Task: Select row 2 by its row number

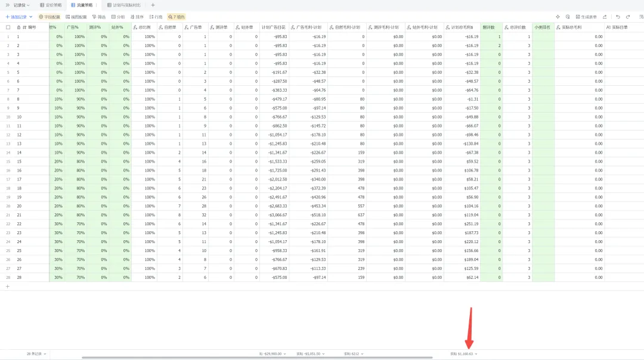Action: coord(8,45)
